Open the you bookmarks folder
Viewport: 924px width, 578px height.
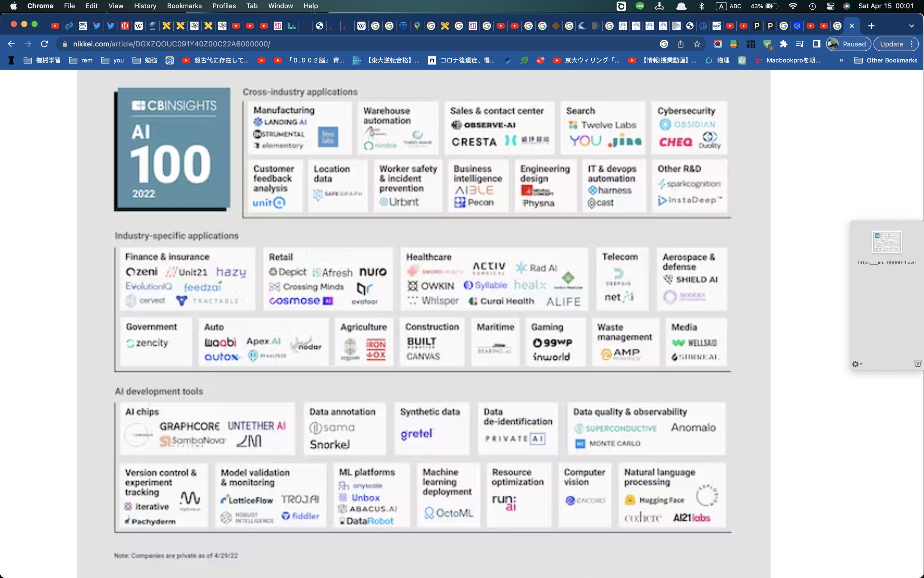click(x=113, y=60)
